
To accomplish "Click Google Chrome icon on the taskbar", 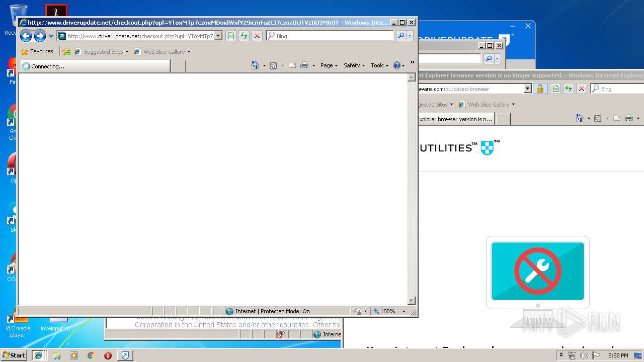I will pos(91,355).
